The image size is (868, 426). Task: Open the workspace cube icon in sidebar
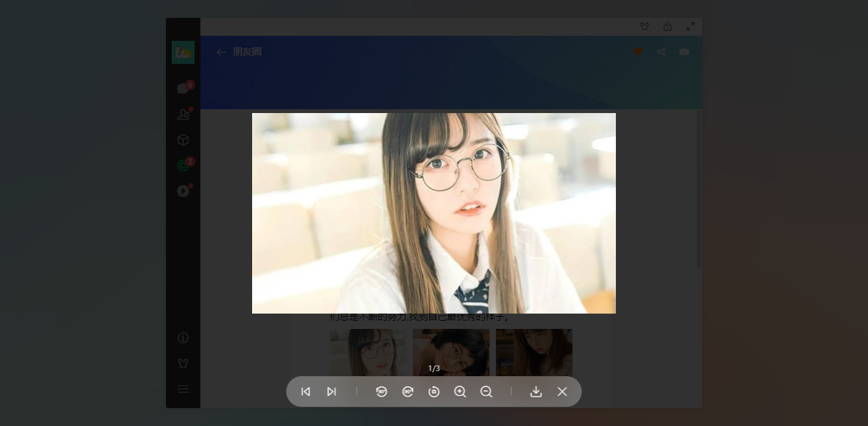[183, 140]
